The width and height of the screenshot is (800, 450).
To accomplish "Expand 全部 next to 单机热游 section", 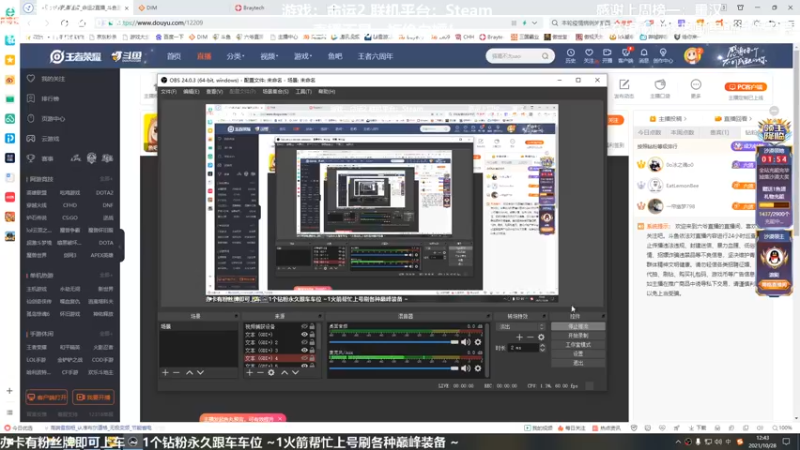I will pyautogui.click(x=106, y=276).
